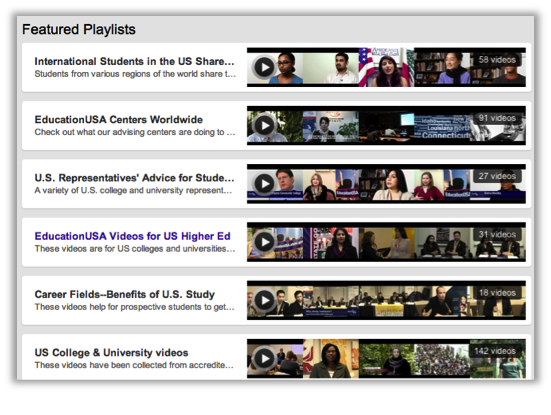This screenshot has width=551, height=415.
Task: Select 'These videos are for US colleges' description
Action: [x=135, y=249]
